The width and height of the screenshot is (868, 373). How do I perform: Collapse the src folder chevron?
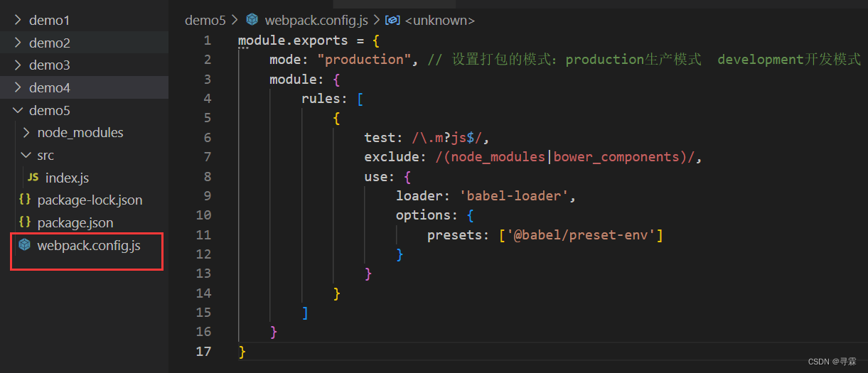pos(26,155)
